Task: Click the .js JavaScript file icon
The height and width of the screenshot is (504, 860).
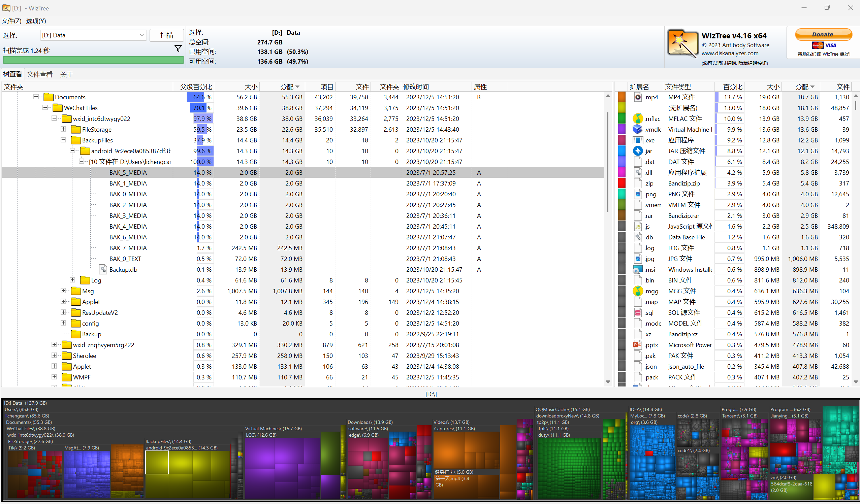Action: coord(637,227)
